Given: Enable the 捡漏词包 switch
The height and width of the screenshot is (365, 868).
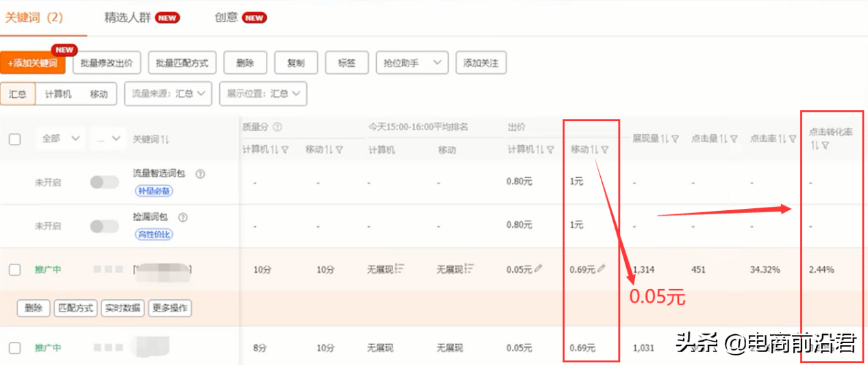Looking at the screenshot, I should 104,226.
